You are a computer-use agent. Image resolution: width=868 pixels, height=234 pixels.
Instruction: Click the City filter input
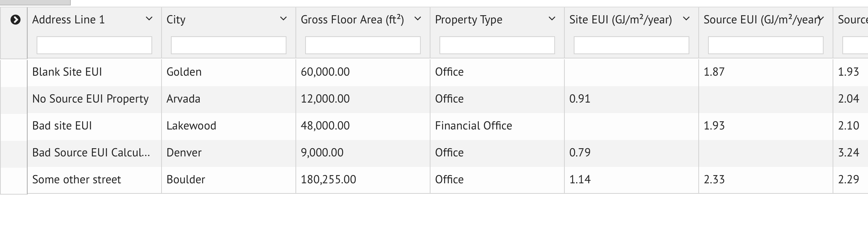click(x=228, y=45)
